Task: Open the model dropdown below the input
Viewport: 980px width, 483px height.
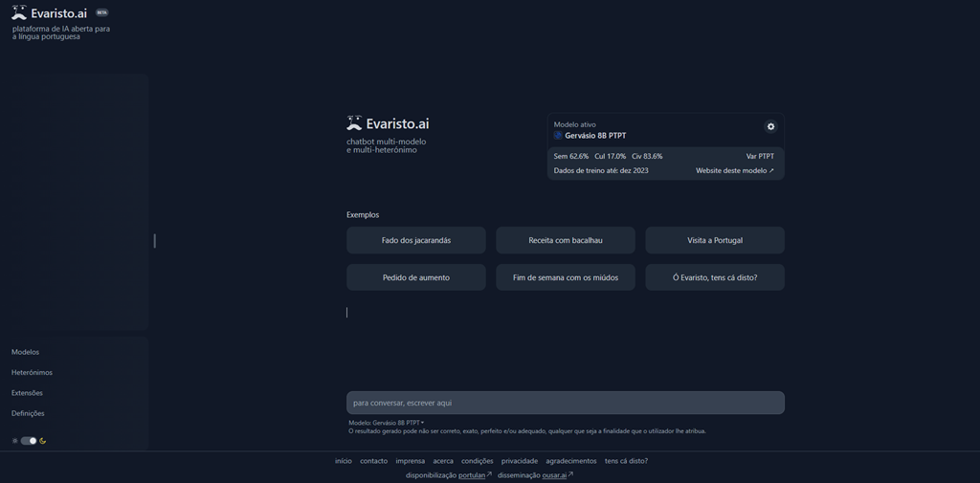Action: (387, 423)
